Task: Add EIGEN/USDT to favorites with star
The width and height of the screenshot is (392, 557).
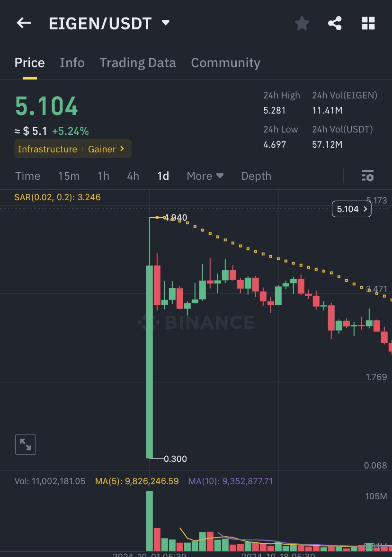Action: pyautogui.click(x=302, y=23)
